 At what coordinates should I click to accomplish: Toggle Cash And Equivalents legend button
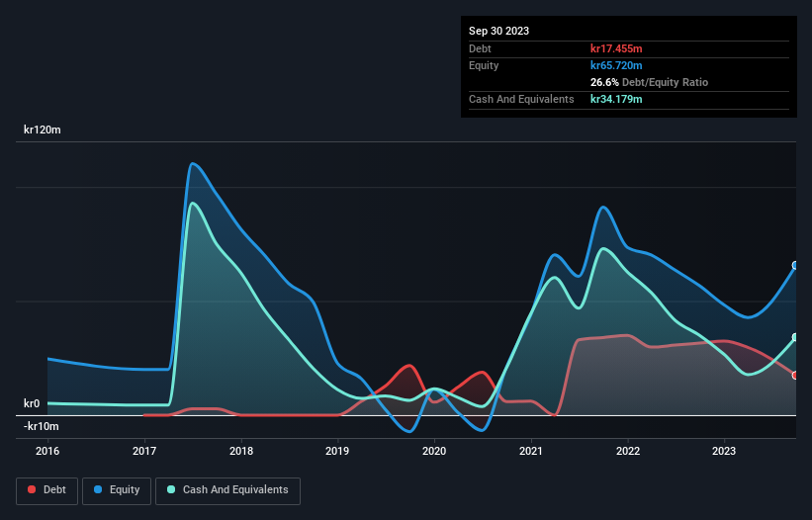click(227, 490)
